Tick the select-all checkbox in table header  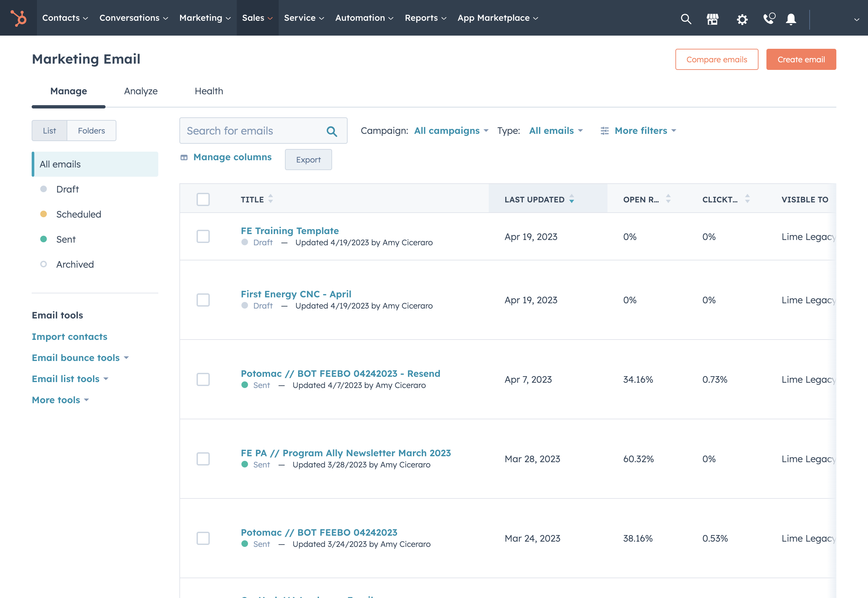(203, 199)
